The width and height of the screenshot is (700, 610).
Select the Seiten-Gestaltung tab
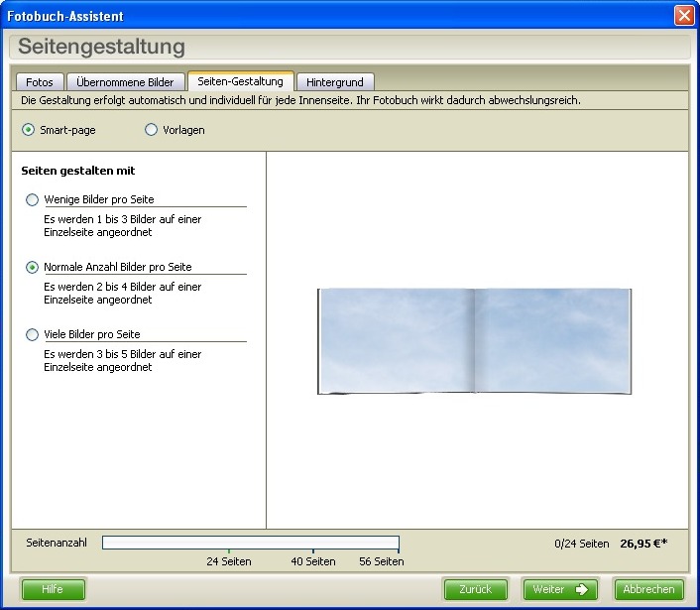240,81
